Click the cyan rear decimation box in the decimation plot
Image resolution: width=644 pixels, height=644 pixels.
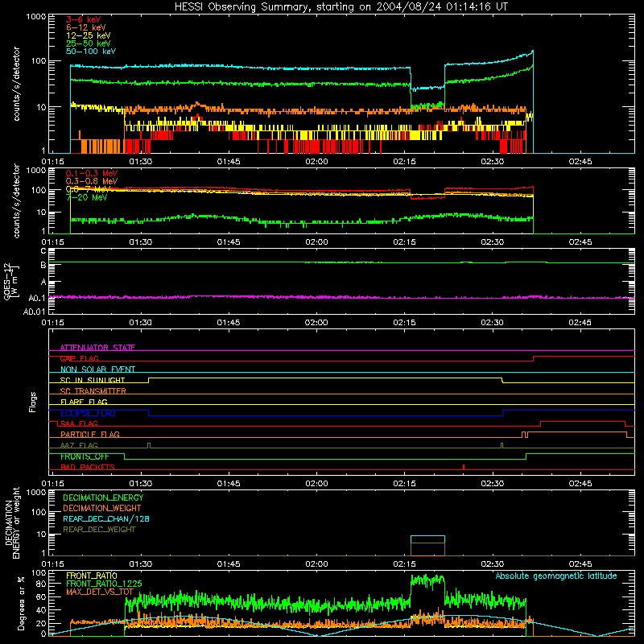427,539
